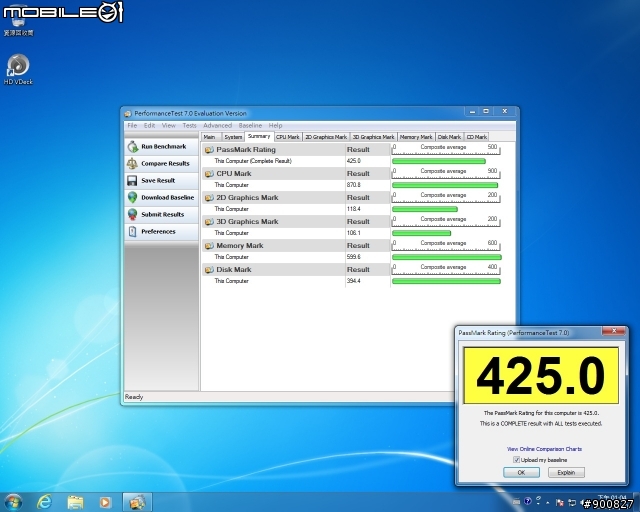Screen dimensions: 640x512
Task: Open the Edit menu
Action: [x=149, y=125]
